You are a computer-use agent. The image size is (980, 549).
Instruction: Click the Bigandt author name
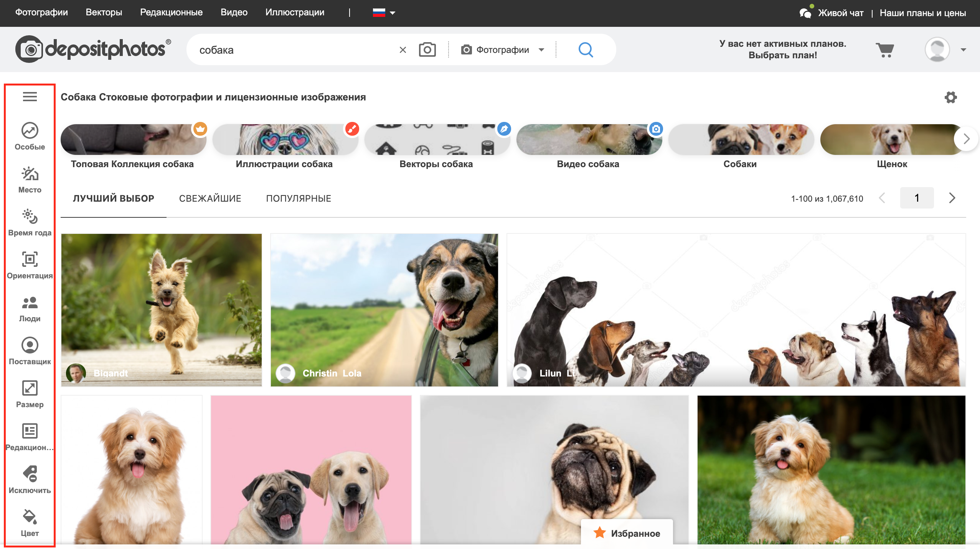111,373
